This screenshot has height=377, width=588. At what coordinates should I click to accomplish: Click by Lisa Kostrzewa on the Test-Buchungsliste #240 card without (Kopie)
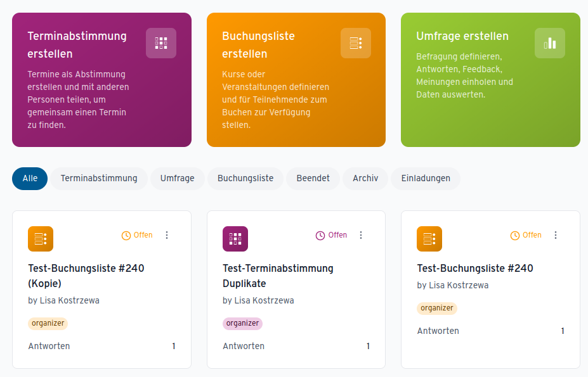click(453, 286)
